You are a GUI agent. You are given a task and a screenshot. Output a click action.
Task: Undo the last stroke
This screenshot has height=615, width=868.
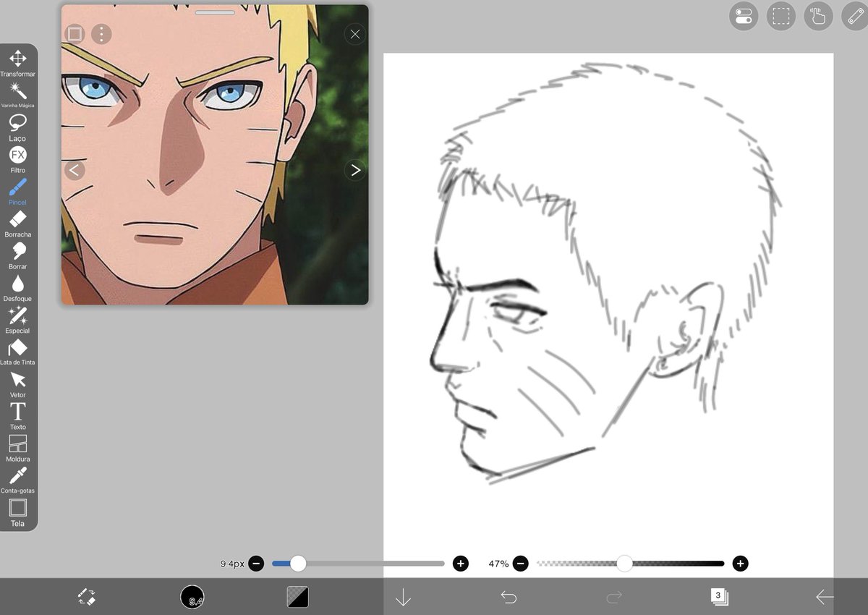509,597
